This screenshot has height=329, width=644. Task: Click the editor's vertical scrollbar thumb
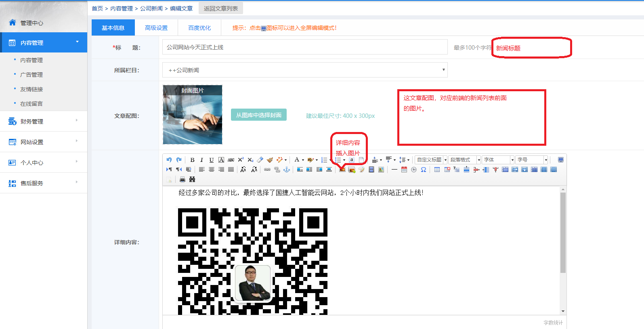(x=563, y=232)
